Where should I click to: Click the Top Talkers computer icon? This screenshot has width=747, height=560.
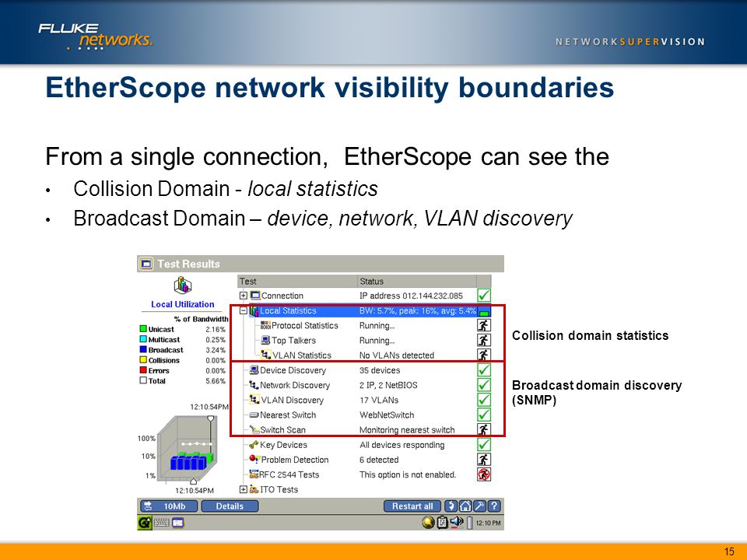click(265, 340)
